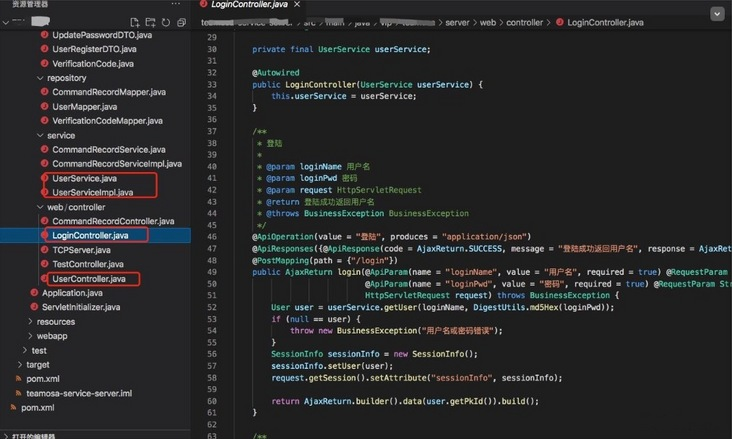Click the Java icon beside TCPServer.java
The width and height of the screenshot is (732, 439).
(x=44, y=250)
